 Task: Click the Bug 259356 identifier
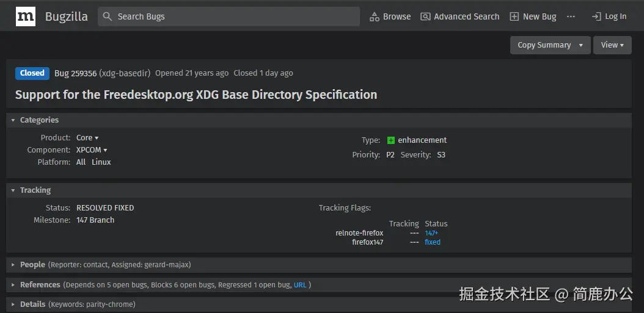[76, 73]
